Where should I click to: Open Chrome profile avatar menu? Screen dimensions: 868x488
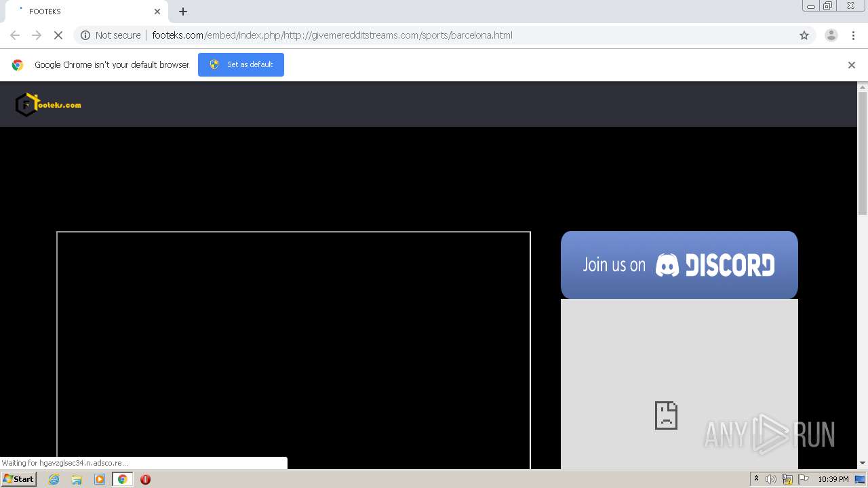tap(831, 35)
